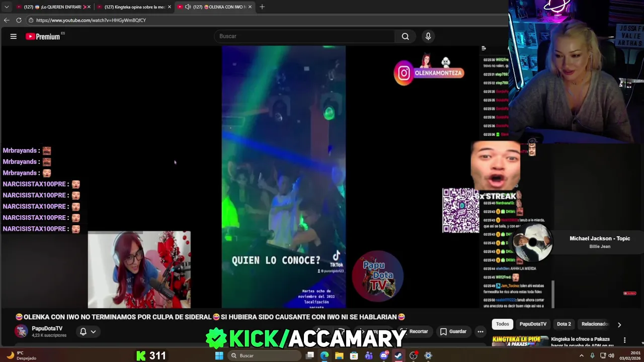Image resolution: width=644 pixels, height=362 pixels.
Task: Click the Billie Jean album disc
Action: click(x=533, y=243)
